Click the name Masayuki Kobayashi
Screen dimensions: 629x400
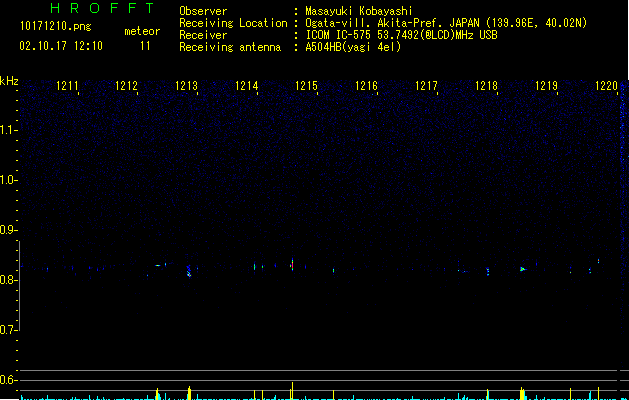359,11
